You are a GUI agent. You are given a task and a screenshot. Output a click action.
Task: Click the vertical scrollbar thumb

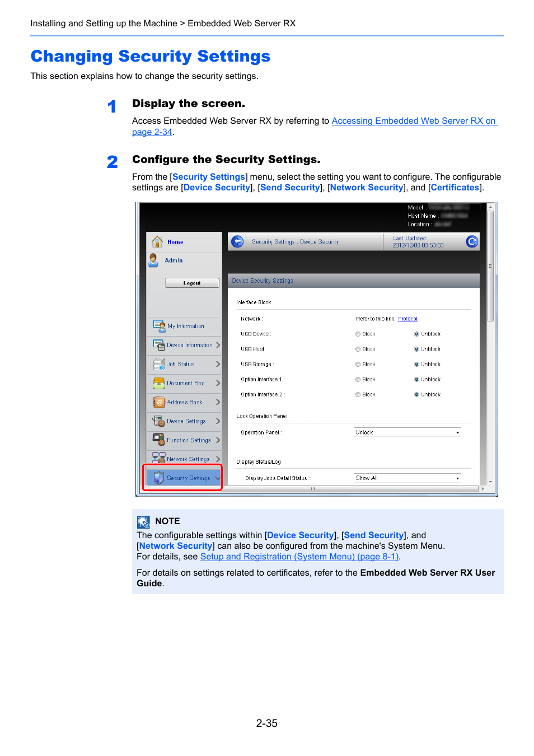point(490,266)
